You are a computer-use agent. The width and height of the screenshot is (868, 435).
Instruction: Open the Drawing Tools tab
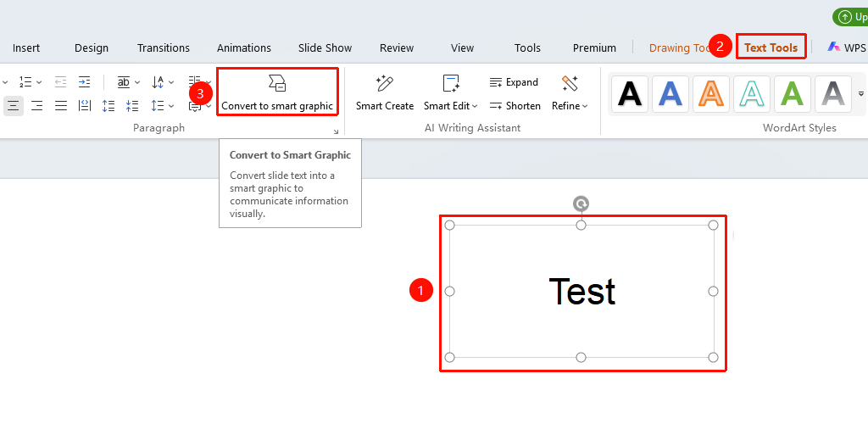(x=680, y=48)
